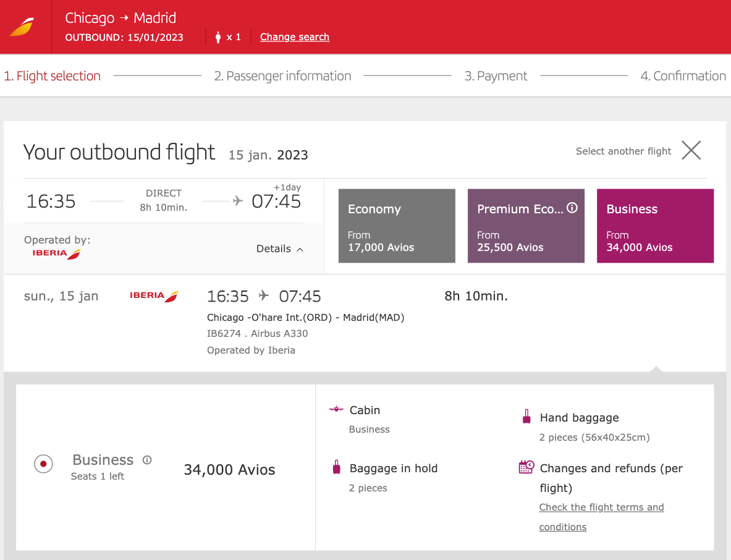Click the hand baggage suitcase icon
The height and width of the screenshot is (560, 731).
527,417
